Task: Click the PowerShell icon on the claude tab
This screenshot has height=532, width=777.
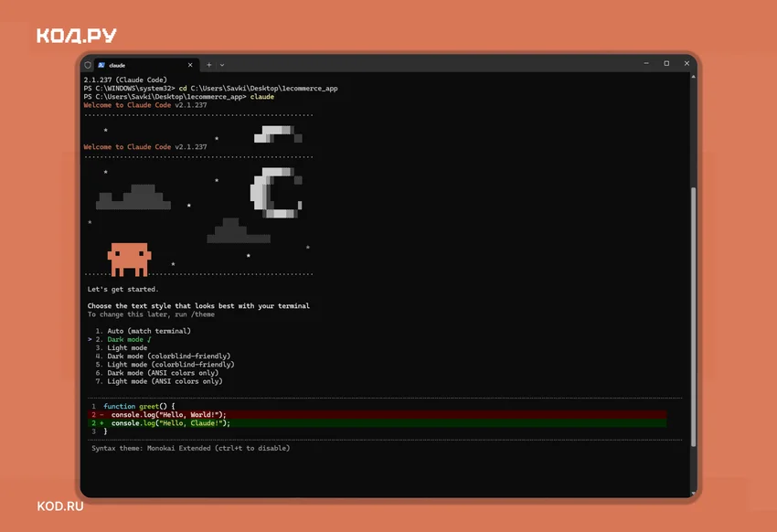Action: (101, 65)
